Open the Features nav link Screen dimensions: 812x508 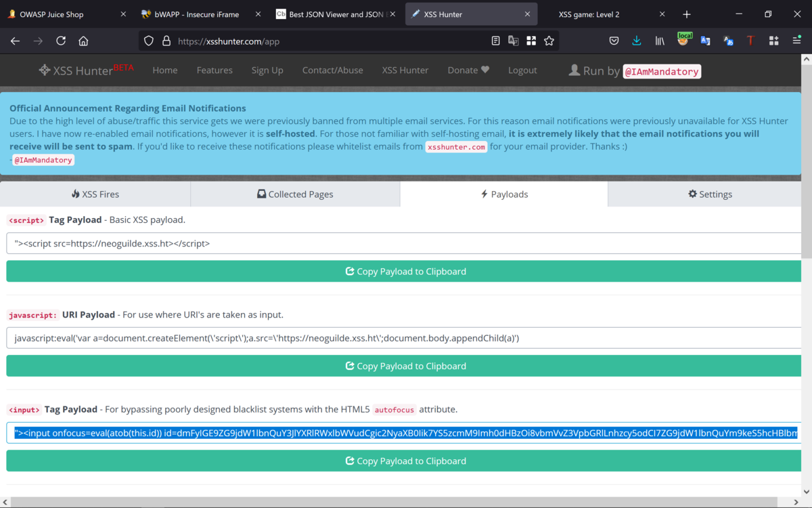coord(215,70)
